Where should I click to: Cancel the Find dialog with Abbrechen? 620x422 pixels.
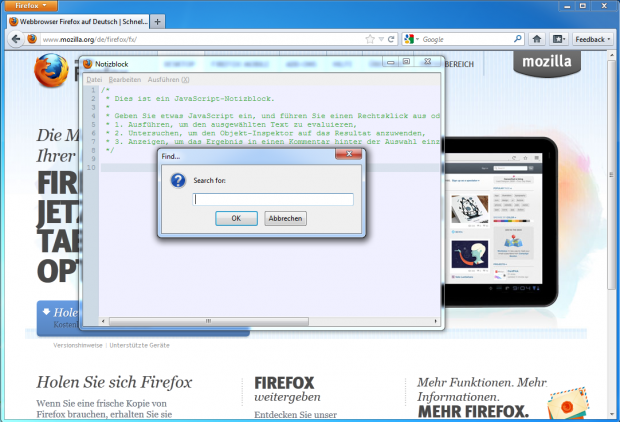(x=285, y=218)
